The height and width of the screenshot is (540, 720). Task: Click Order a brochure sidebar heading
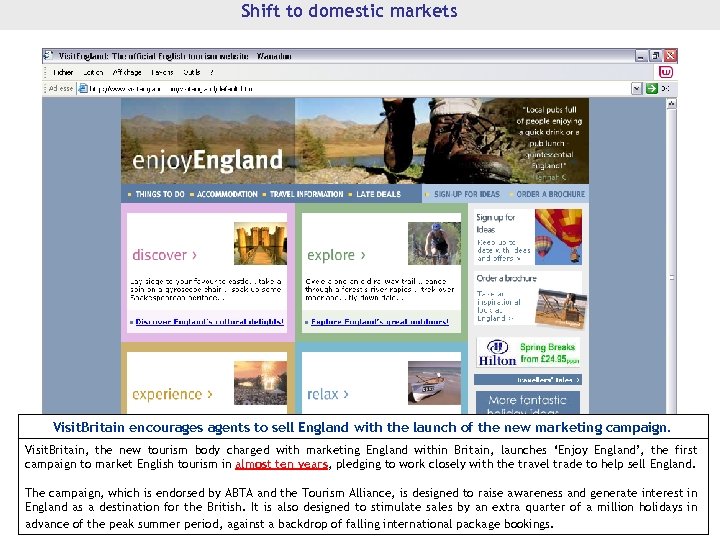click(x=506, y=278)
